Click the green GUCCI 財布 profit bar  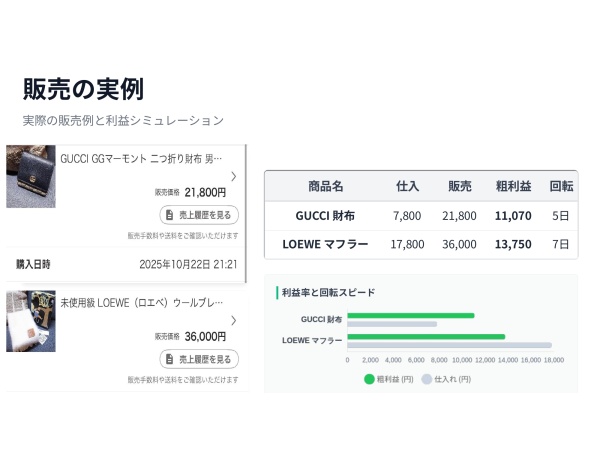point(410,316)
